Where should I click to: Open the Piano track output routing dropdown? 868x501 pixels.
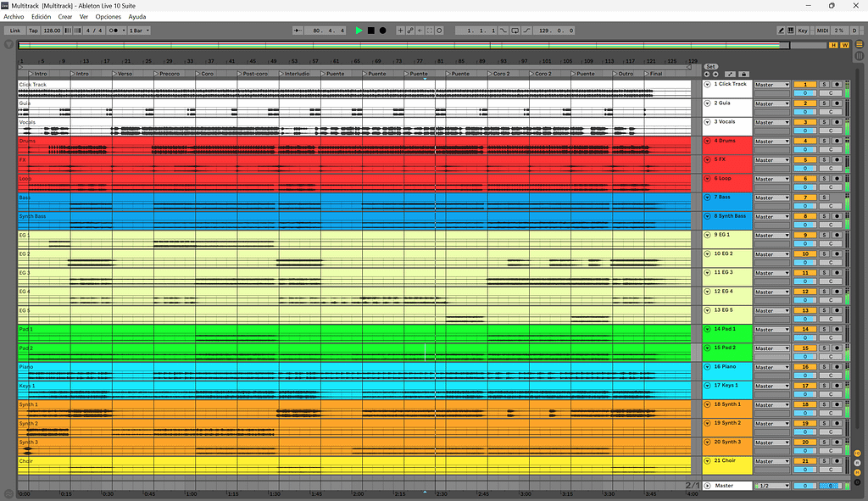pos(772,367)
